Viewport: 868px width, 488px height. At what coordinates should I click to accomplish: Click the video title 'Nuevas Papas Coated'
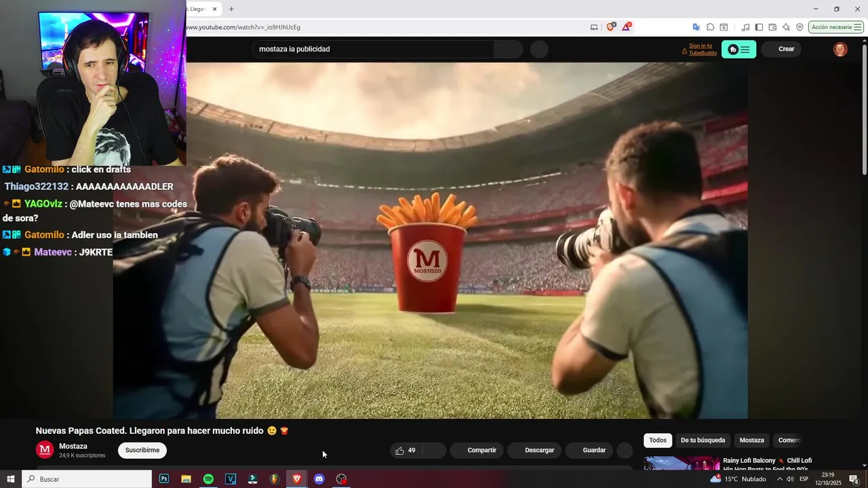[x=163, y=430]
